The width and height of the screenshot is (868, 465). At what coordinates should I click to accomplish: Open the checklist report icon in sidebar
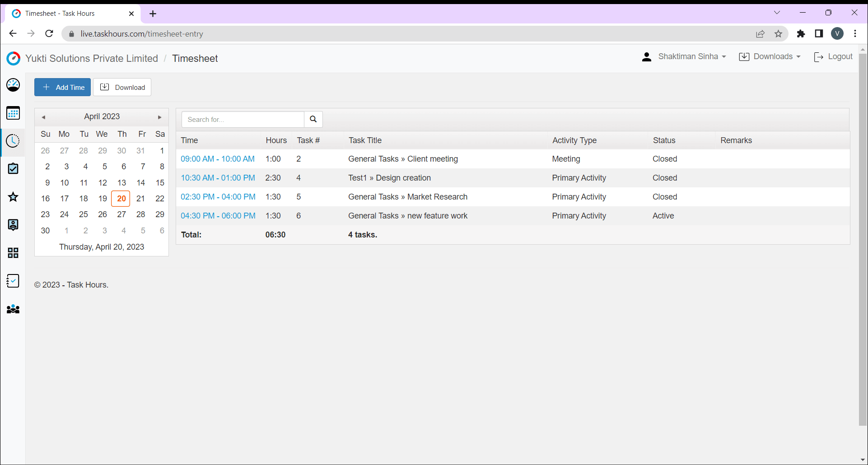coord(13,281)
